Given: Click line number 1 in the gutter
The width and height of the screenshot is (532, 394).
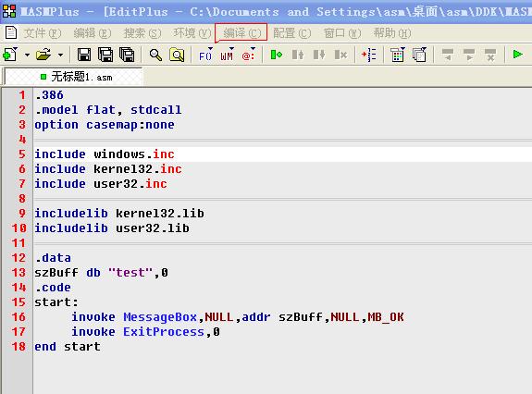Looking at the screenshot, I should tap(22, 95).
